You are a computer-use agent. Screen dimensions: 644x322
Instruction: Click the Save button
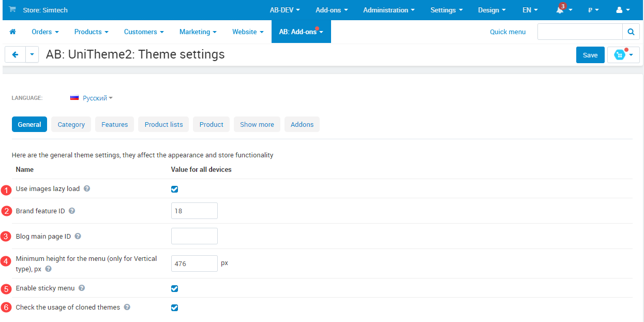coord(590,55)
